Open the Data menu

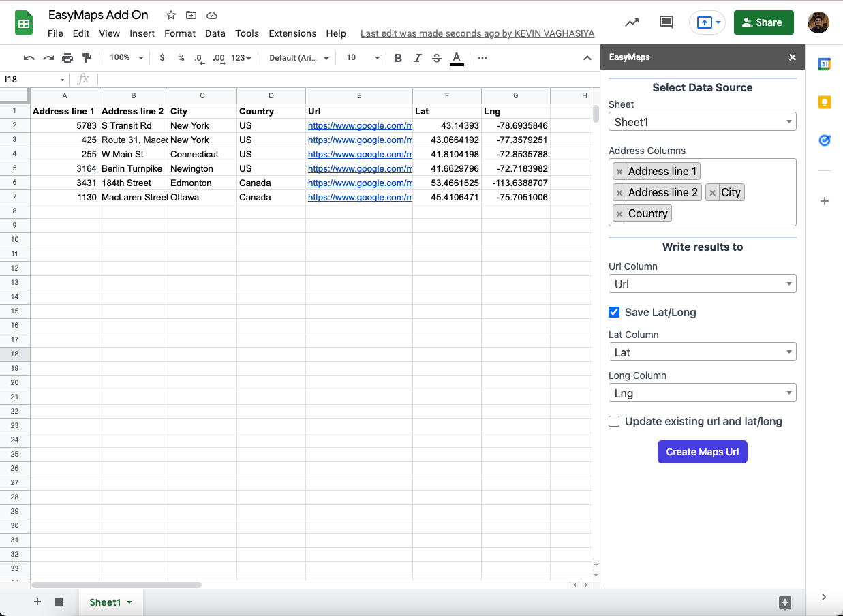[x=215, y=33]
